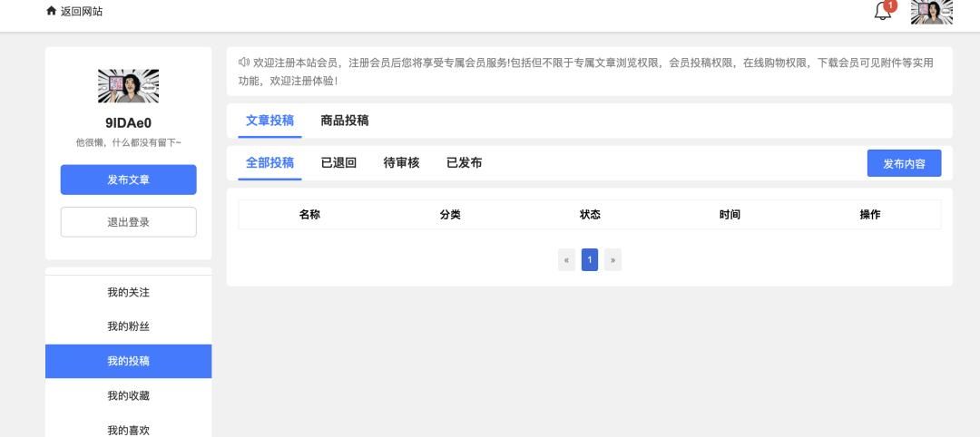Go to next page with » arrow
This screenshot has height=437, width=980.
(613, 260)
